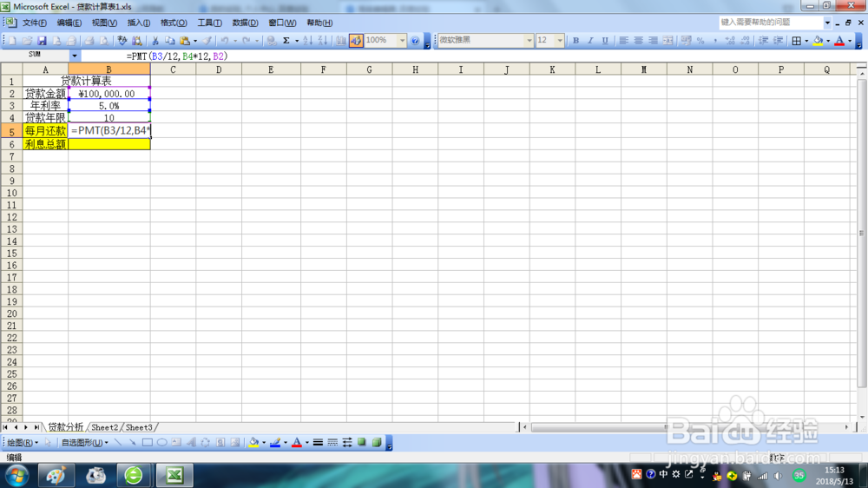This screenshot has width=868, height=488.
Task: Open the AutoSum functions dropdown arrow
Action: click(x=296, y=41)
